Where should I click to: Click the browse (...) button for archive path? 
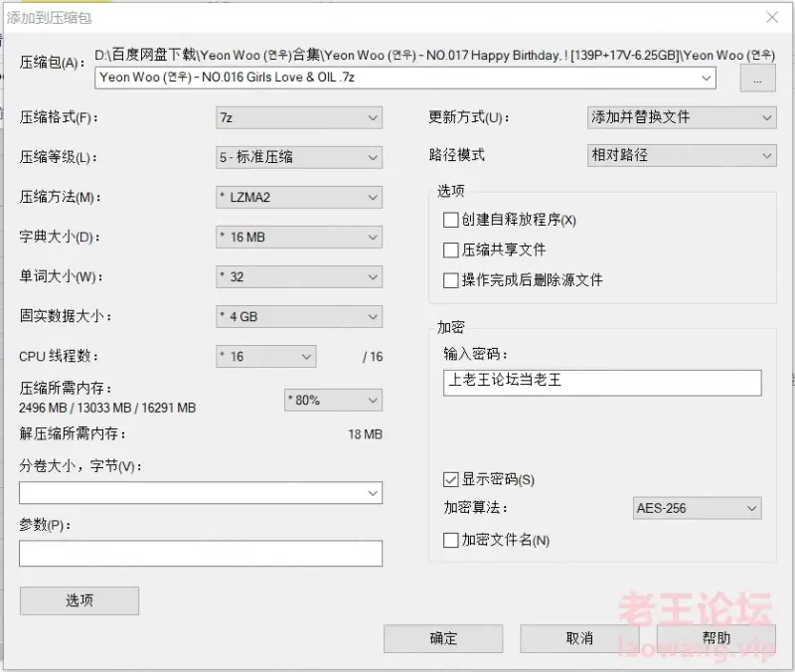757,80
